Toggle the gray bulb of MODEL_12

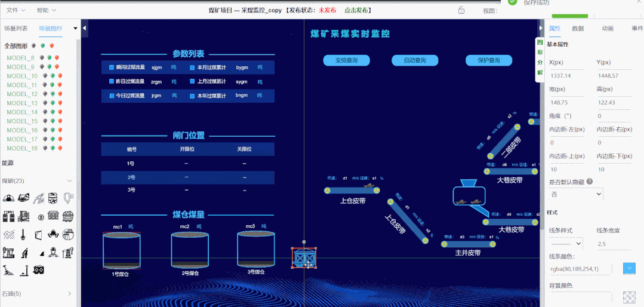tap(45, 94)
